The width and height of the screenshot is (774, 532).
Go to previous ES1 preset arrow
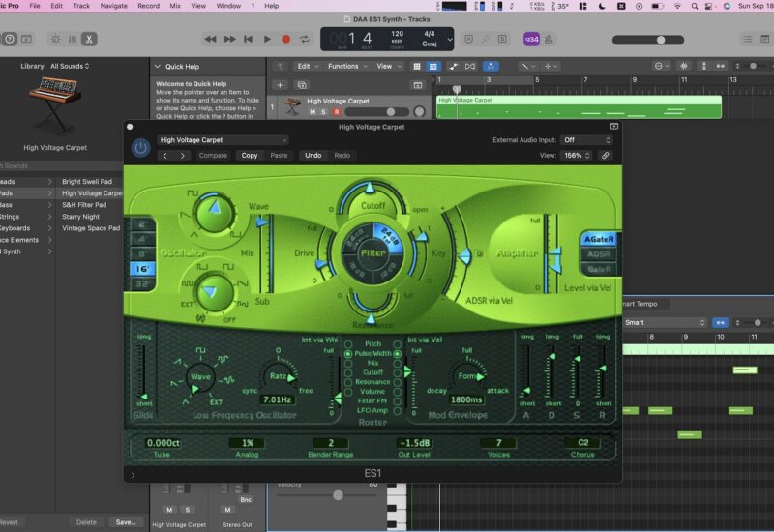click(165, 156)
